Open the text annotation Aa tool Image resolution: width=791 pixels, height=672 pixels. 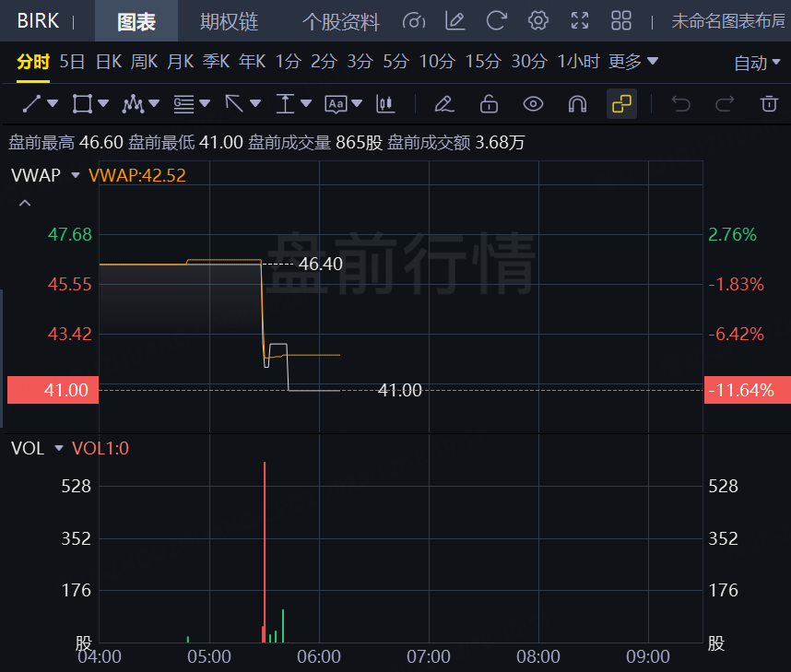pyautogui.click(x=337, y=103)
